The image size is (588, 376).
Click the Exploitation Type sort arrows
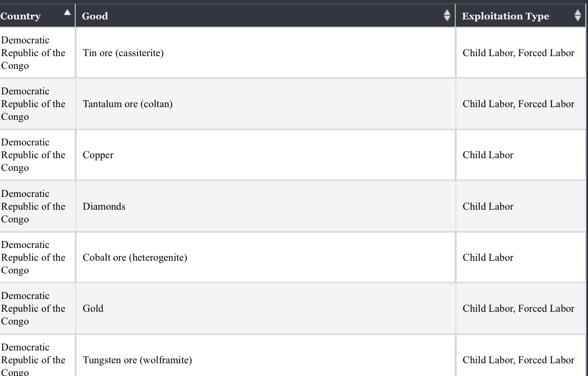tap(577, 16)
